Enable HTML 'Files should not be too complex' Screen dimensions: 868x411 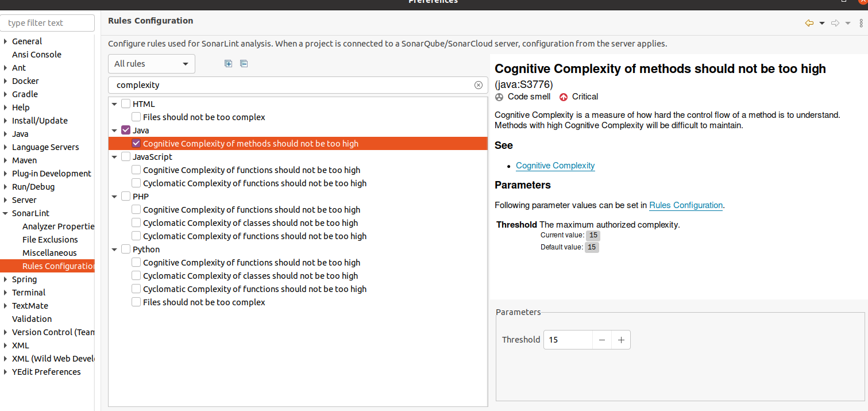[136, 117]
